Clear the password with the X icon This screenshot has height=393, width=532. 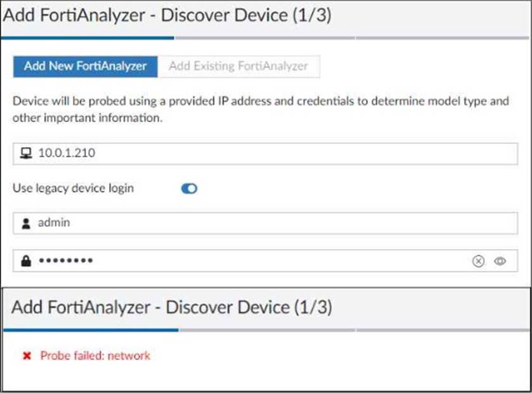tap(478, 261)
